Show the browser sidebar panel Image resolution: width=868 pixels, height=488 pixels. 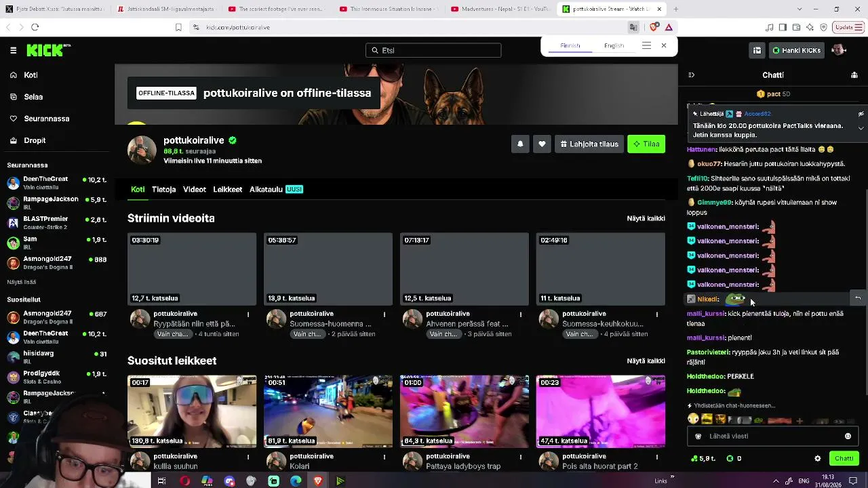click(783, 27)
